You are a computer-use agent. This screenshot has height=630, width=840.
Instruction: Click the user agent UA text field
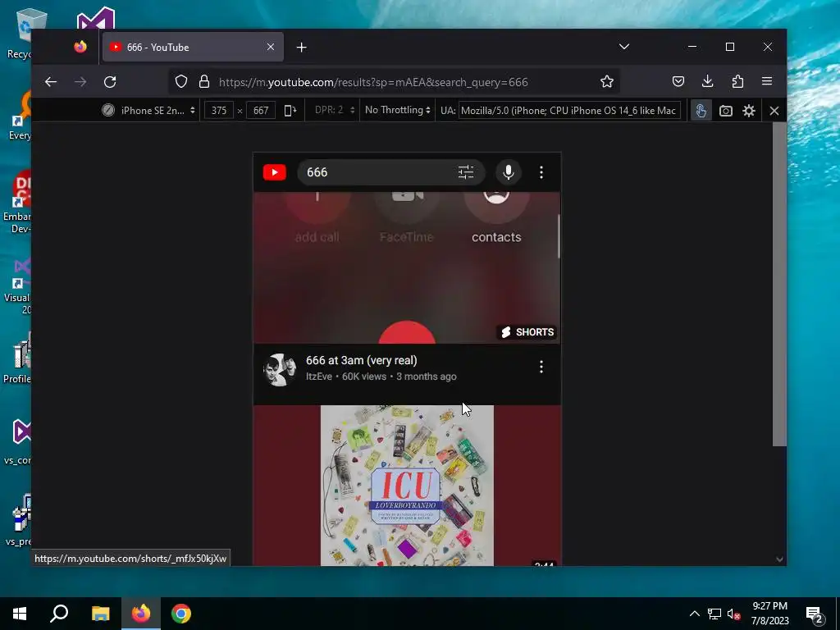tap(569, 111)
